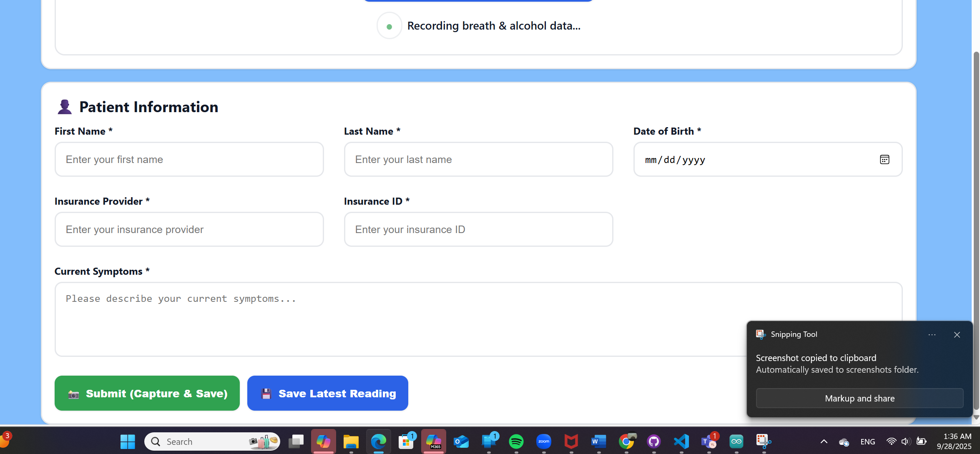Open Arduino IDE from the taskbar
Viewport: 980px width, 454px height.
[736, 441]
